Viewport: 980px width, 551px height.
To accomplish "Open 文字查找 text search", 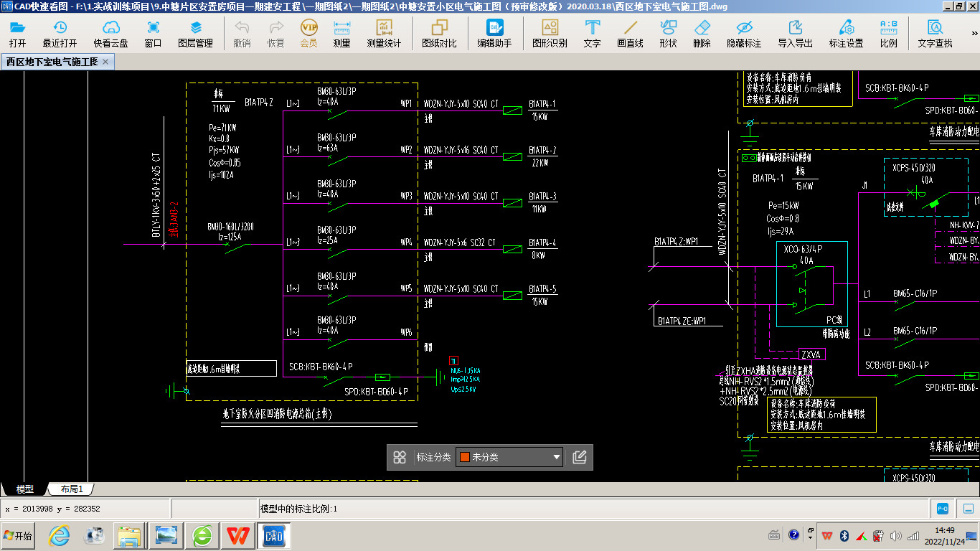I will pyautogui.click(x=935, y=34).
